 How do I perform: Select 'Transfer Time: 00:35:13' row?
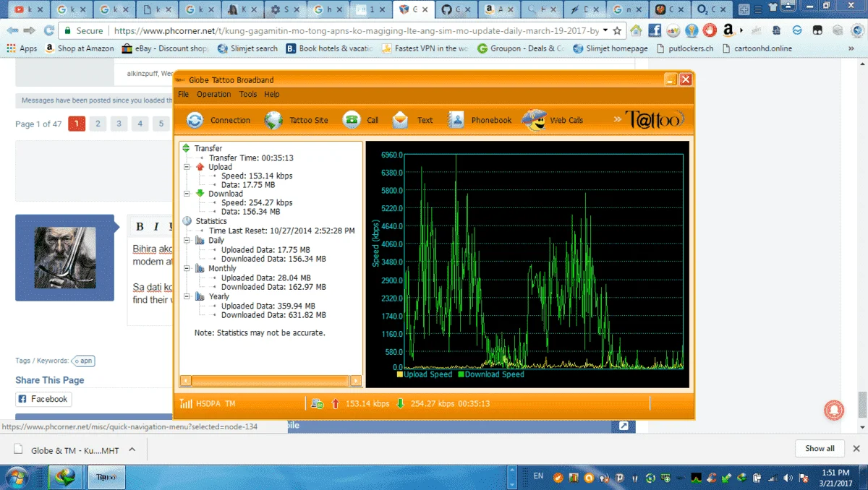(251, 158)
